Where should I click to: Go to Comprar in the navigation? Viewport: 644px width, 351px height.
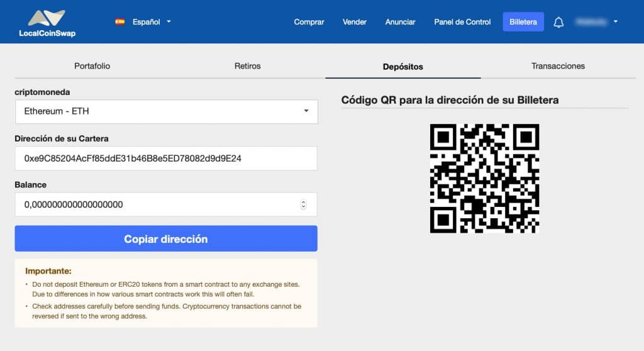click(309, 22)
